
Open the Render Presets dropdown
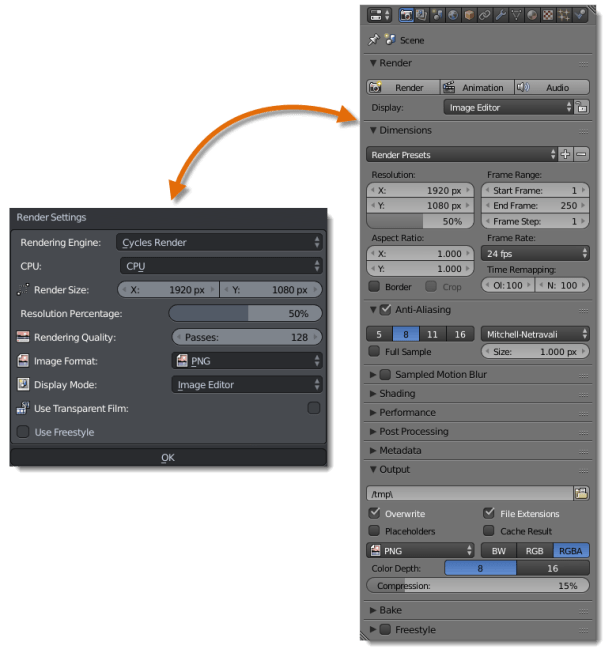(462, 154)
